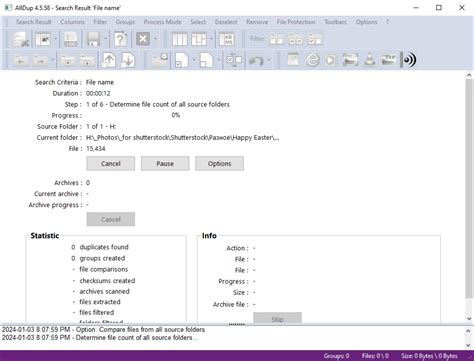Click the invert selection checkboxes icon
The image size is (474, 361).
point(234,60)
